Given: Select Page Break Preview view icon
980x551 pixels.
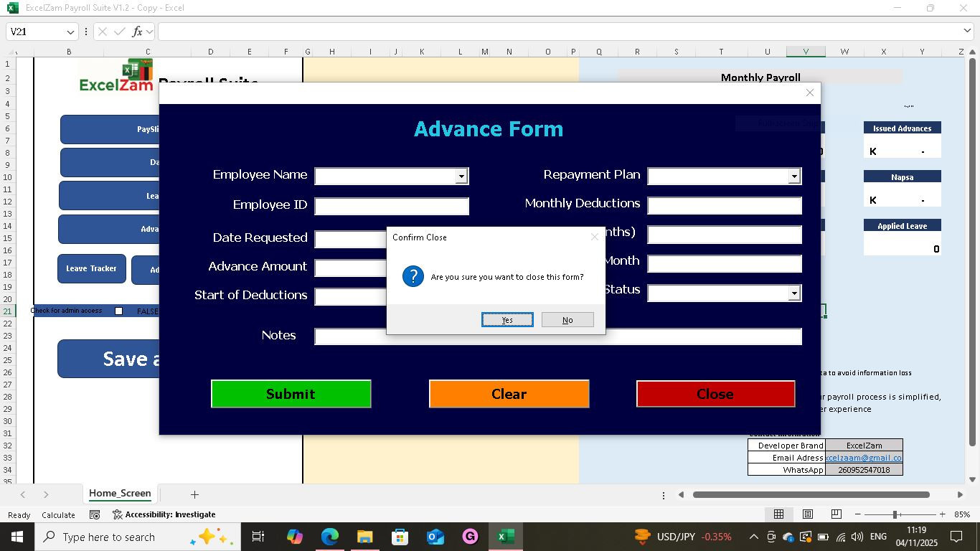Looking at the screenshot, I should pyautogui.click(x=836, y=514).
